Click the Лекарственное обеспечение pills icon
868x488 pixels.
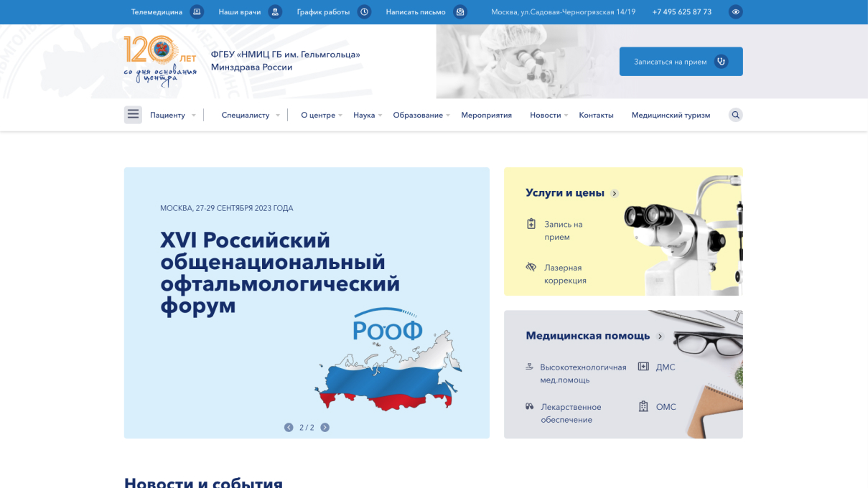[x=530, y=406]
